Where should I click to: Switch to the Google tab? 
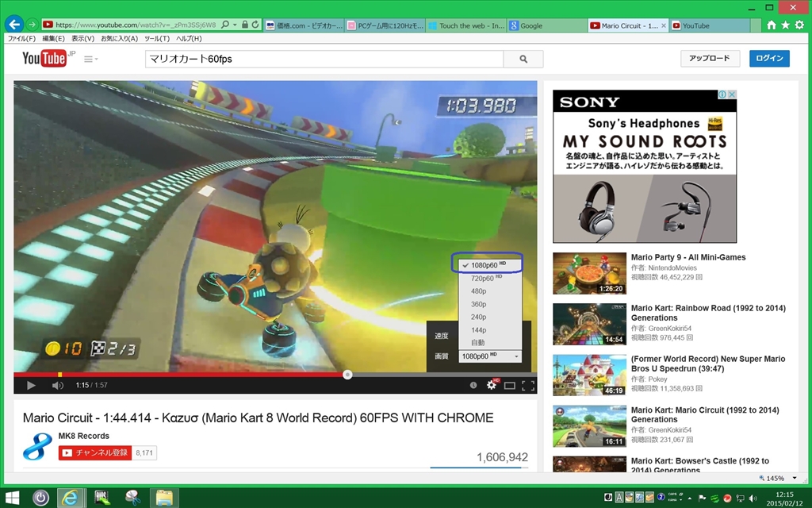pyautogui.click(x=547, y=25)
